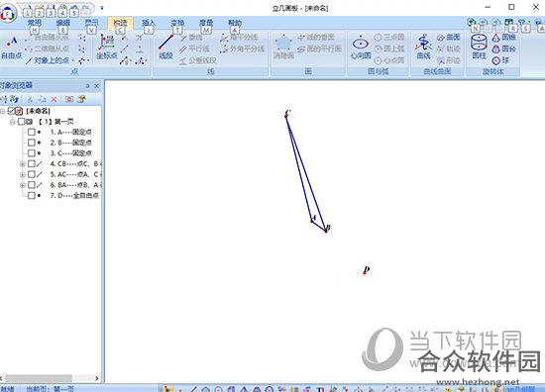Click the 垂线 perpendicular line tool
The height and width of the screenshot is (392, 545).
(191, 38)
